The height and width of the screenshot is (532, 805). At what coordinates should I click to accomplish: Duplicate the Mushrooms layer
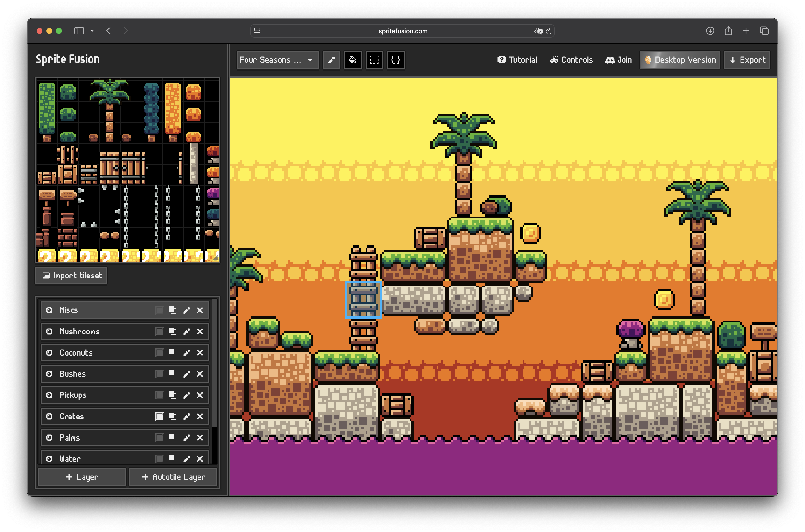[172, 331]
